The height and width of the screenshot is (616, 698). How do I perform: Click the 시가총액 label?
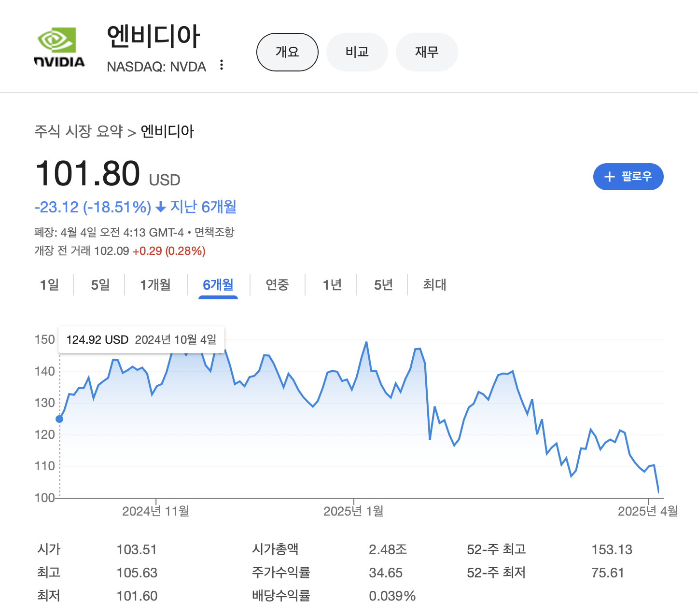pyautogui.click(x=275, y=549)
